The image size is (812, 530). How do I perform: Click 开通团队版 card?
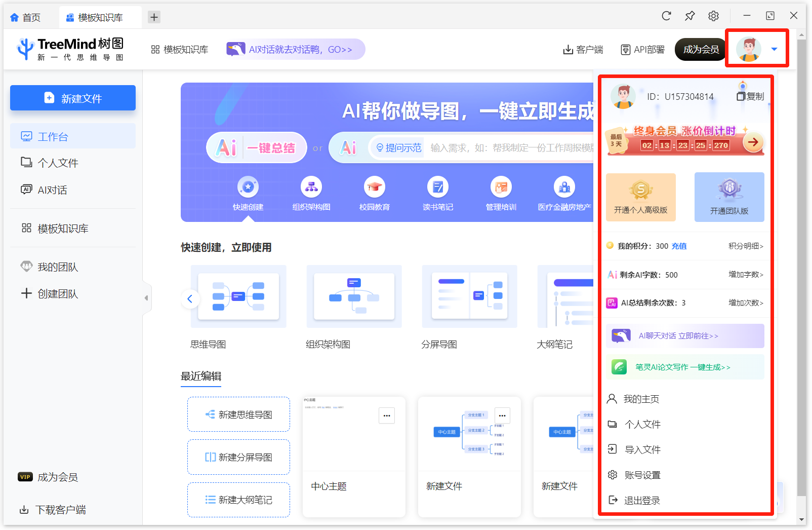[729, 197]
